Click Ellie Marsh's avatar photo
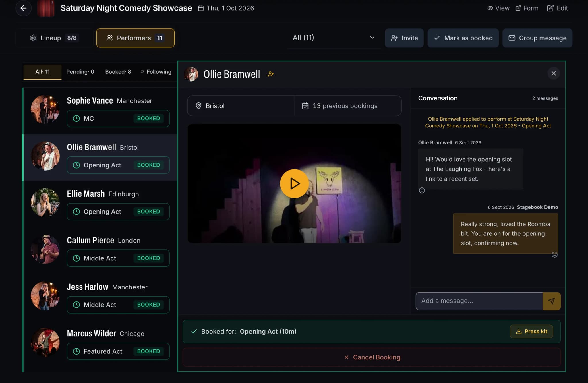The width and height of the screenshot is (588, 383). coord(45,202)
